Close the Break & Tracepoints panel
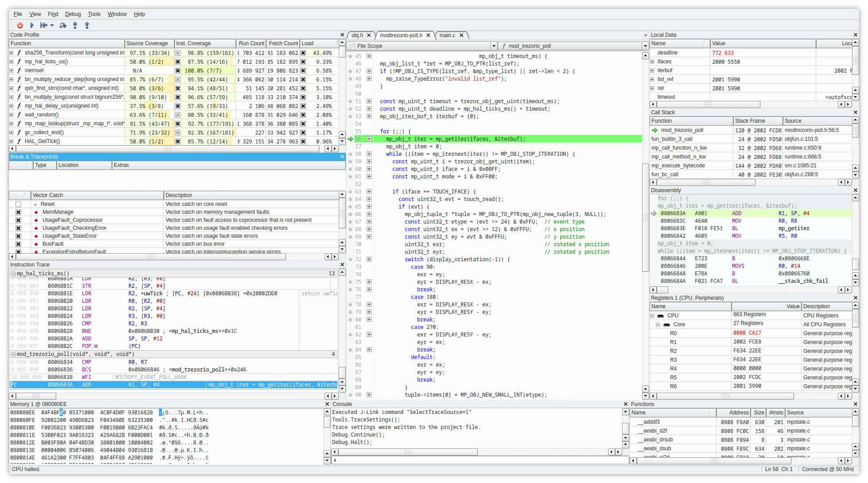This screenshot has width=868, height=483. tap(342, 157)
